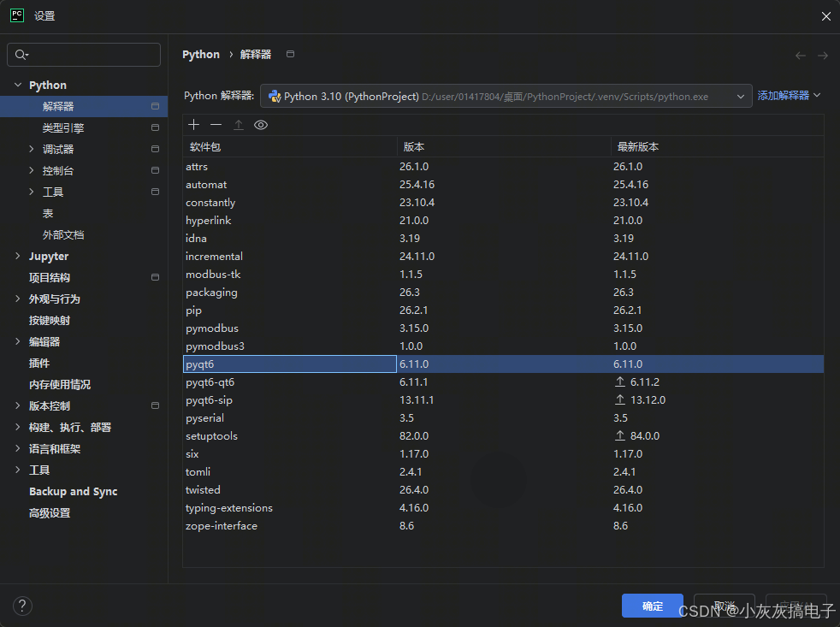Click project icon on 项目结构 row

[x=155, y=277]
